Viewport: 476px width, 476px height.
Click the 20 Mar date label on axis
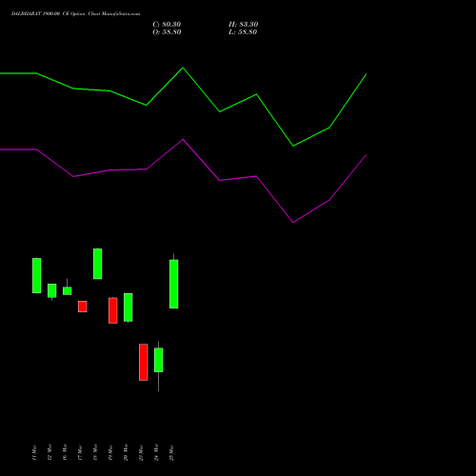point(126,453)
